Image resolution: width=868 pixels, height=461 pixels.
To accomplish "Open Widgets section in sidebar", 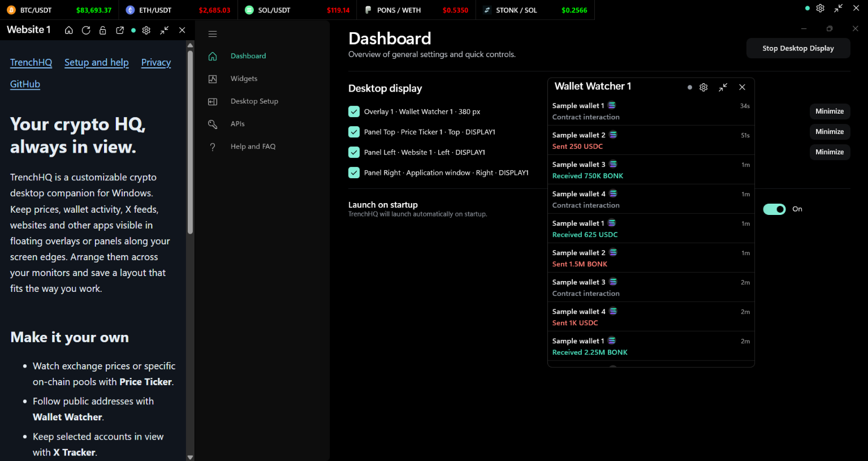I will coord(244,79).
